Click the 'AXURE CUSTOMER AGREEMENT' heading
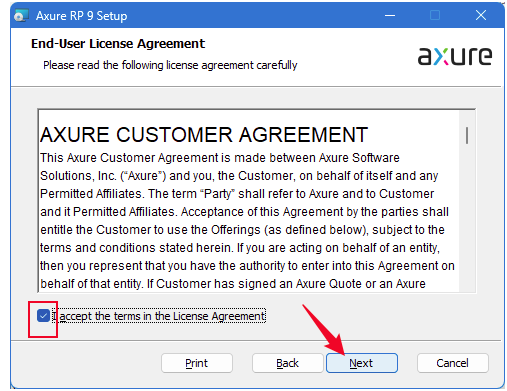 point(204,135)
